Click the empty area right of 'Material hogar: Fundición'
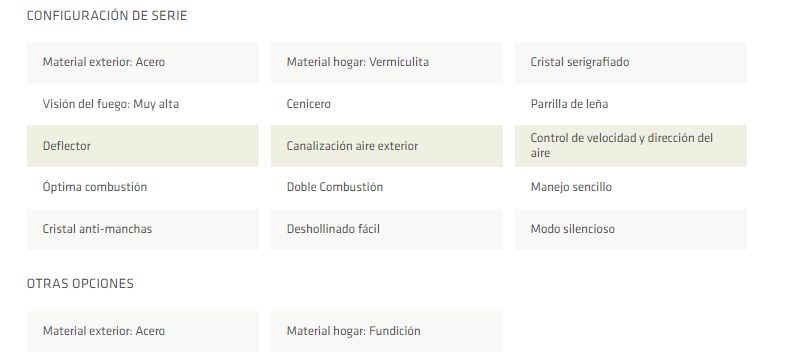 tap(630, 331)
